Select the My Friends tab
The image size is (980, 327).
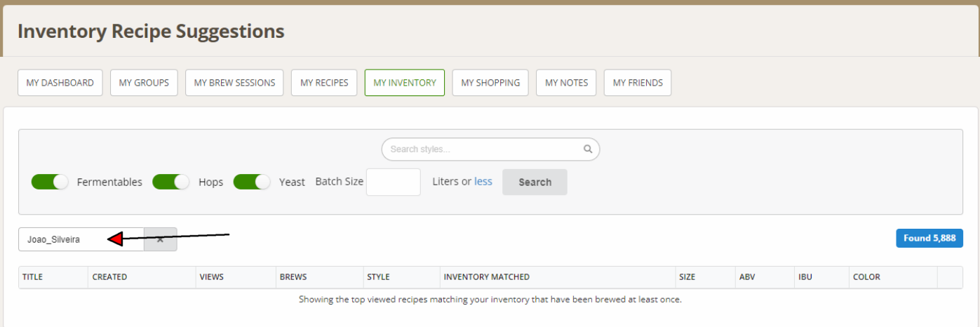coord(638,83)
